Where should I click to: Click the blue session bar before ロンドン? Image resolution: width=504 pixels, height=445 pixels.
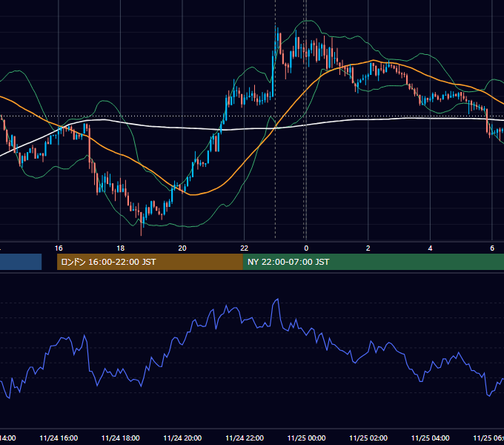[x=21, y=262]
